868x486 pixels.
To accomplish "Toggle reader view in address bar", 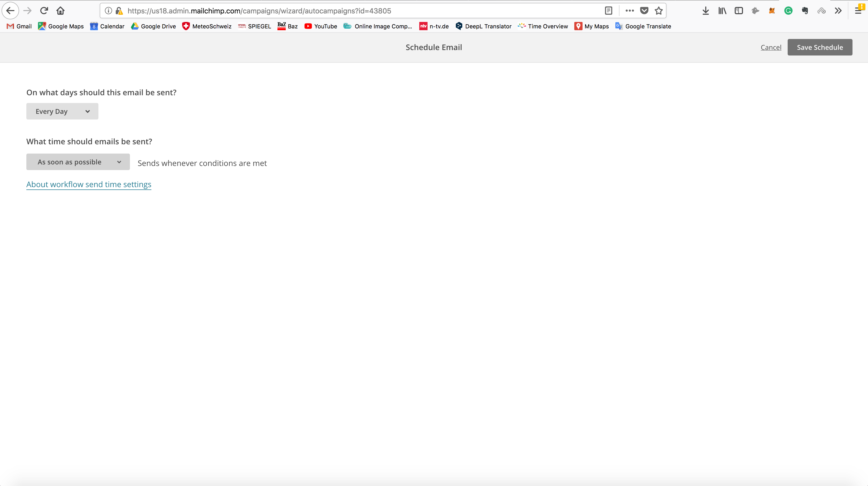I will (608, 11).
